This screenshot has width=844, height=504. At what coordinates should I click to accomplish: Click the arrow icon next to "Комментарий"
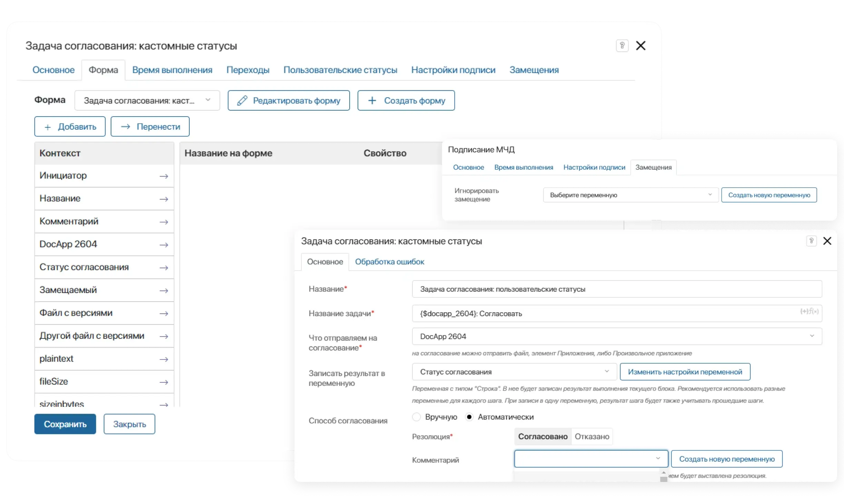[x=164, y=222]
